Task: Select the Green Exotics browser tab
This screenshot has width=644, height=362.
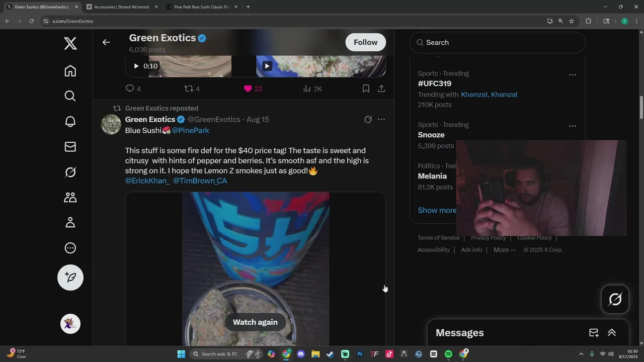Action: 41,7
